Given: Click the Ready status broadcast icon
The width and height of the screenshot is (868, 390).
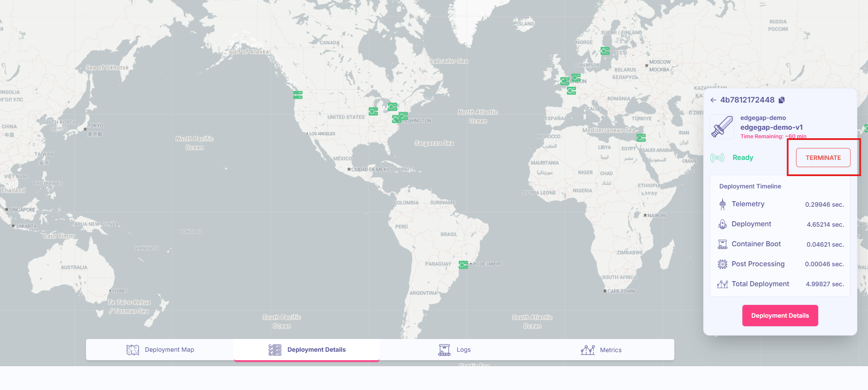Looking at the screenshot, I should click(717, 158).
